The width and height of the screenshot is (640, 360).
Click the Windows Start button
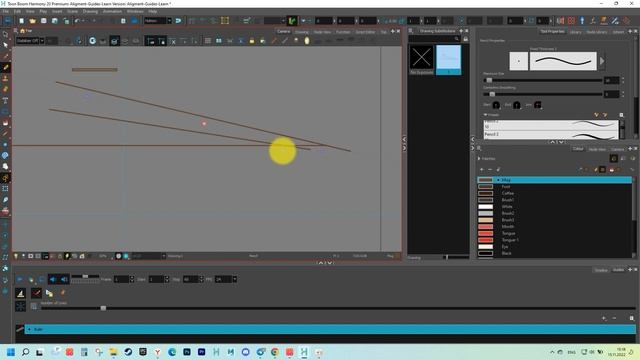point(11,352)
